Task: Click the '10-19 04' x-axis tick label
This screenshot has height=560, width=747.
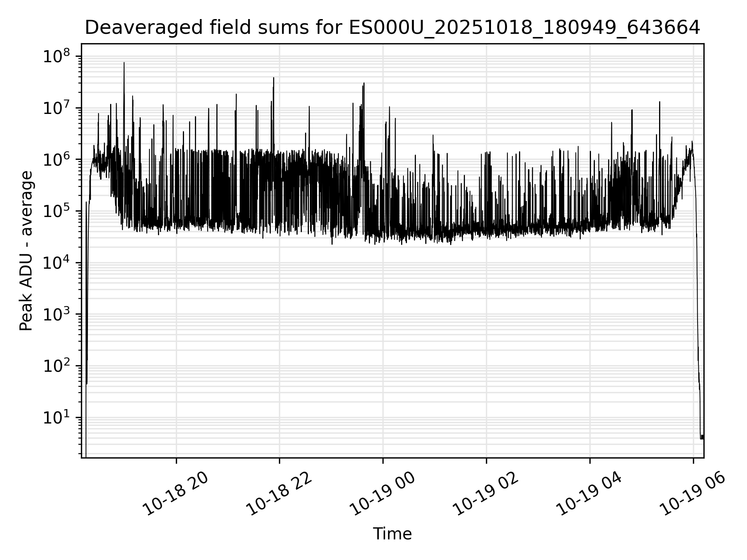Action: (589, 494)
